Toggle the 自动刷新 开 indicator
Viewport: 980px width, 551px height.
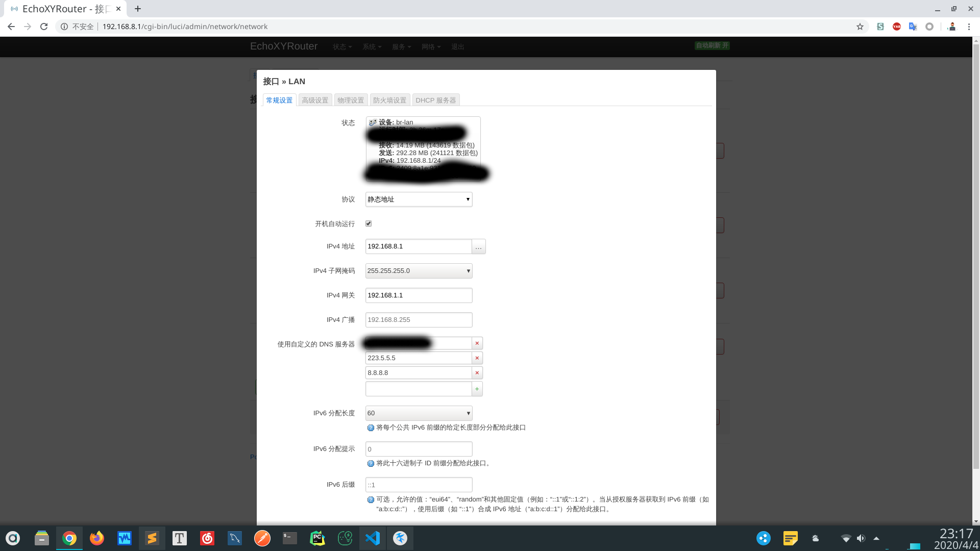point(712,46)
